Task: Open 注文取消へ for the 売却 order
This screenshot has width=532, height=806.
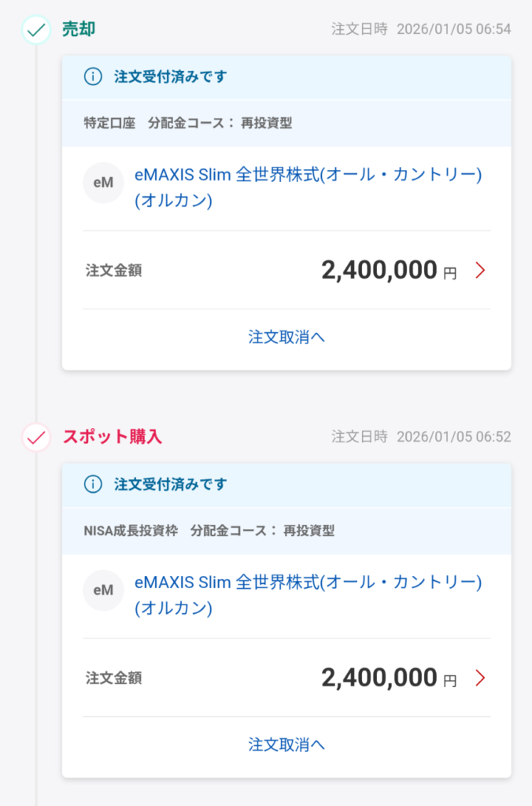Action: pyautogui.click(x=286, y=335)
